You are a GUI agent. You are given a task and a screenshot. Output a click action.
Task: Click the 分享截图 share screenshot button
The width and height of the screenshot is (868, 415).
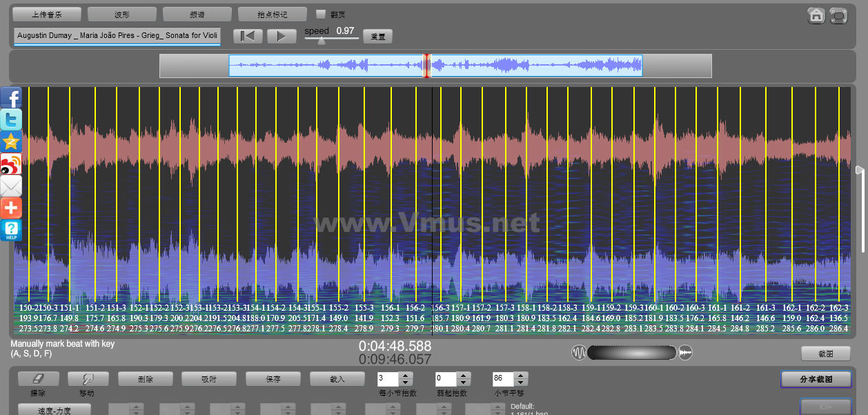click(x=816, y=379)
